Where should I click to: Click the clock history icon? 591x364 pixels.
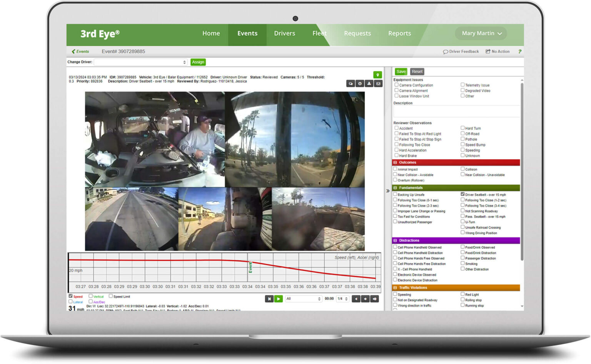360,83
